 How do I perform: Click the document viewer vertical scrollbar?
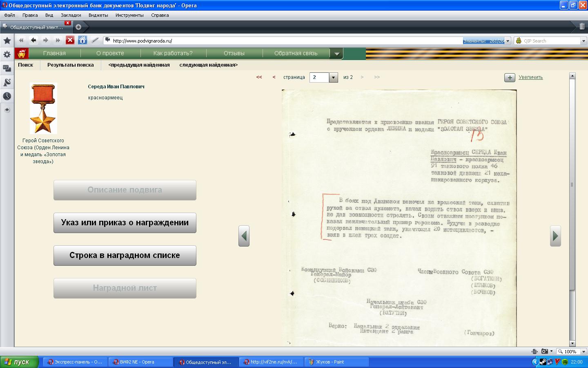click(x=572, y=184)
